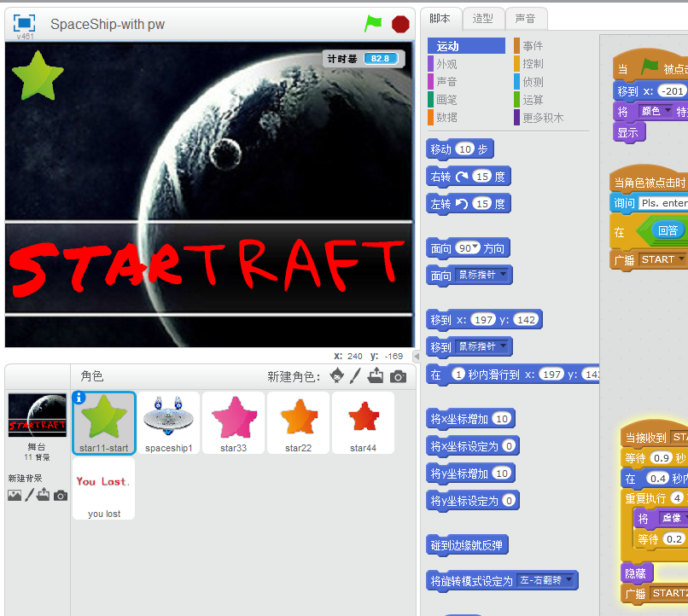Click the steps value 10 in 移动 block
Viewport: 688px width, 616px height.
click(x=465, y=149)
